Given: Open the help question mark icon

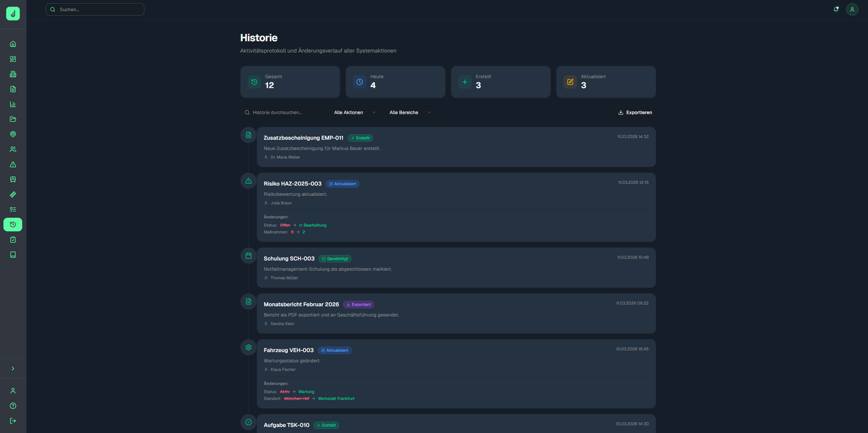Looking at the screenshot, I should tap(13, 406).
